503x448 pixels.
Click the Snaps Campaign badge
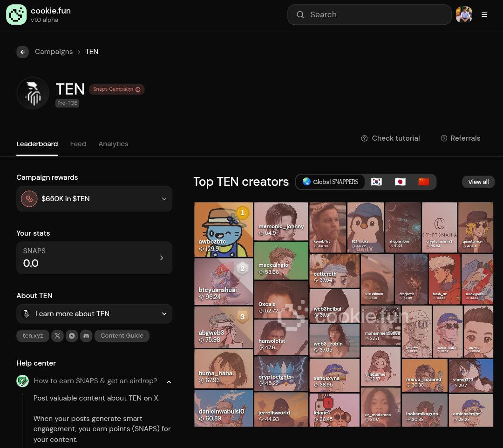point(117,89)
